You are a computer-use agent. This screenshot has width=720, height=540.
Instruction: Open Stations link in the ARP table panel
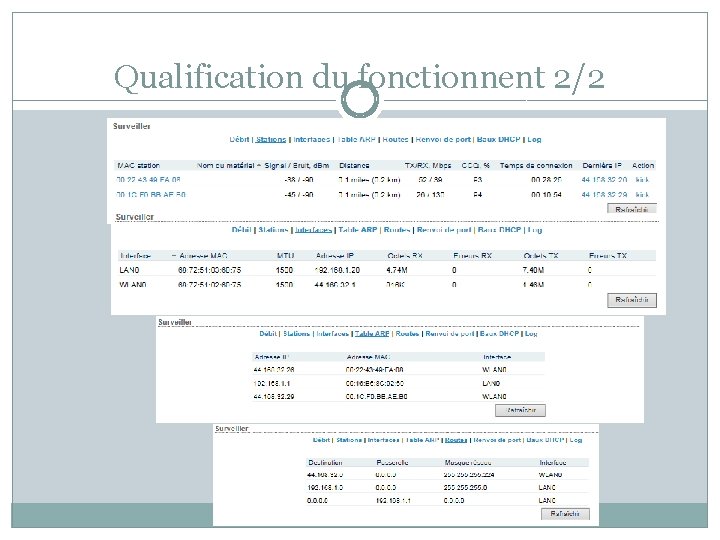click(x=296, y=333)
